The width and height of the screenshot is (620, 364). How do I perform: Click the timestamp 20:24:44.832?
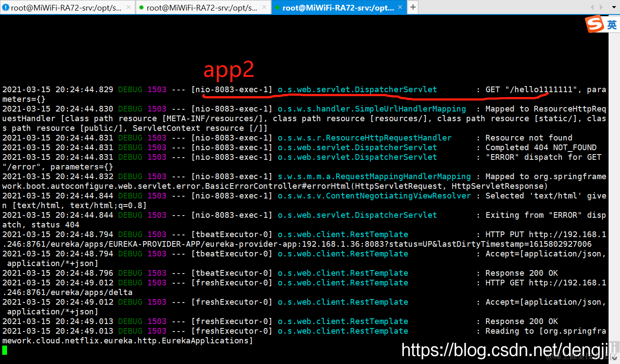pyautogui.click(x=84, y=177)
